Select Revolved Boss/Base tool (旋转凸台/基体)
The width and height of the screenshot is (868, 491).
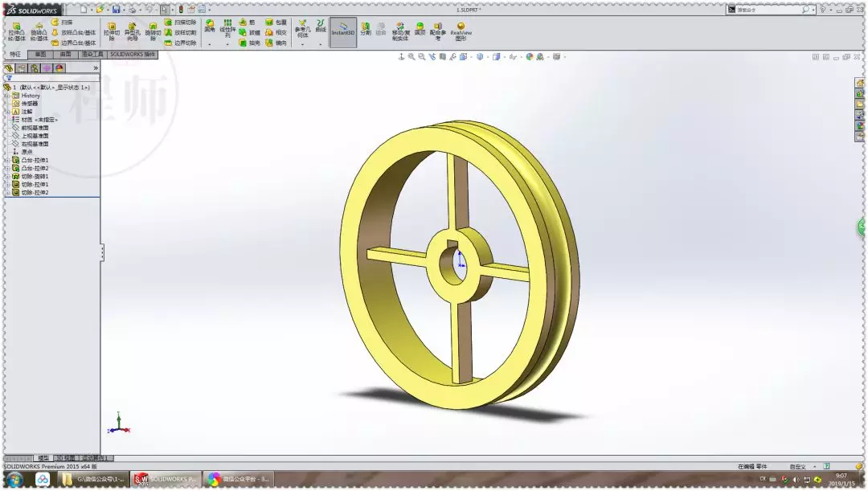point(39,32)
